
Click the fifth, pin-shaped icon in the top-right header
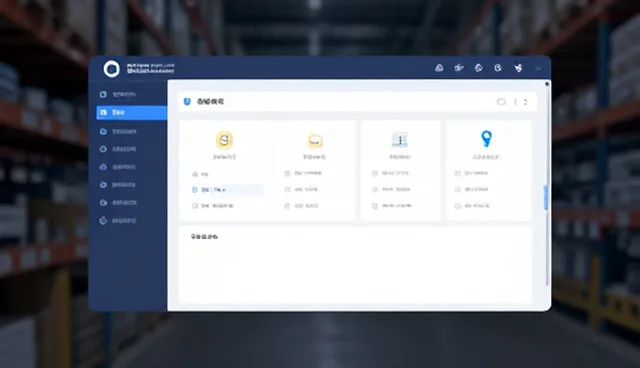[518, 68]
